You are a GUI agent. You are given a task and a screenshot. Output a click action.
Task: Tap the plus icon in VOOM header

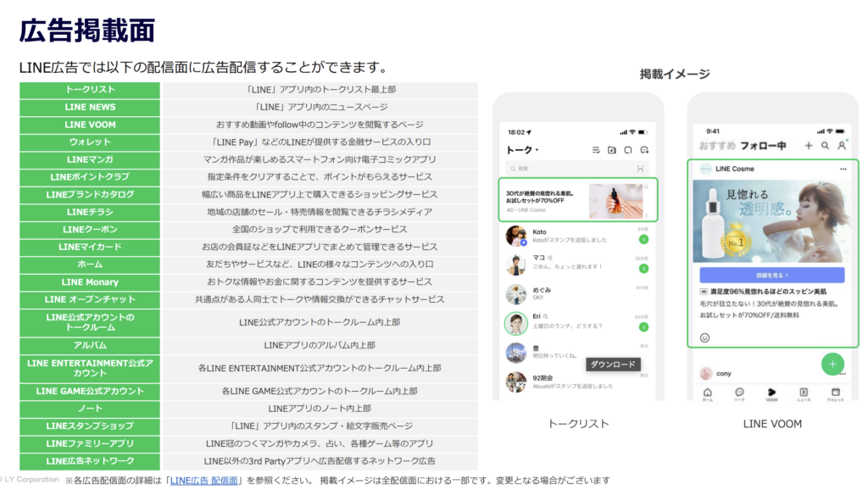point(809,146)
